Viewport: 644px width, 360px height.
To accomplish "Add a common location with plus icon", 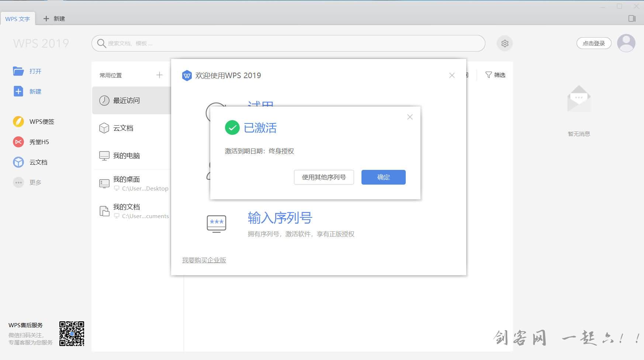I will coord(159,75).
